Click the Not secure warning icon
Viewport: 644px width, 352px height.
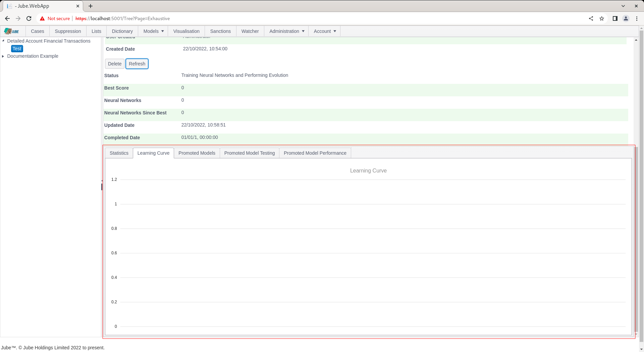(42, 18)
